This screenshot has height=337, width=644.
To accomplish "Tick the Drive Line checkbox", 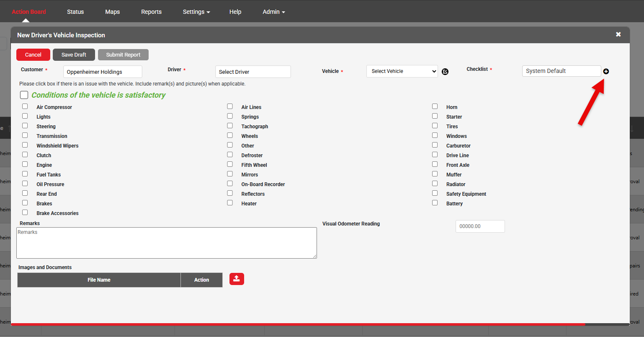I will click(435, 155).
